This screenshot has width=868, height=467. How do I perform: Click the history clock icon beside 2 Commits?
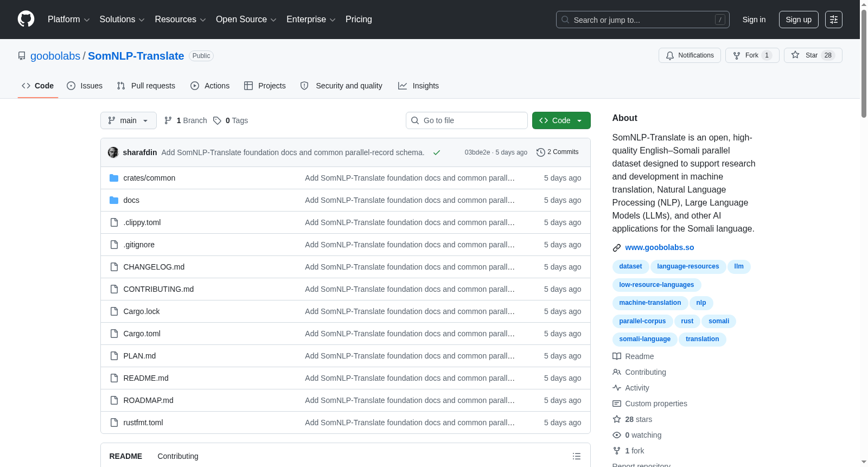pos(541,152)
